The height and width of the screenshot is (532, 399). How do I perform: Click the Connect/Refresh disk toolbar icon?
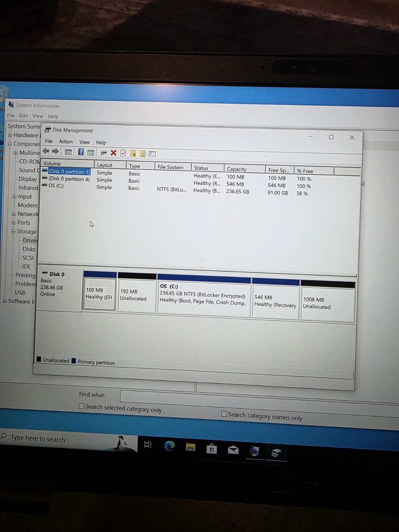[x=103, y=153]
